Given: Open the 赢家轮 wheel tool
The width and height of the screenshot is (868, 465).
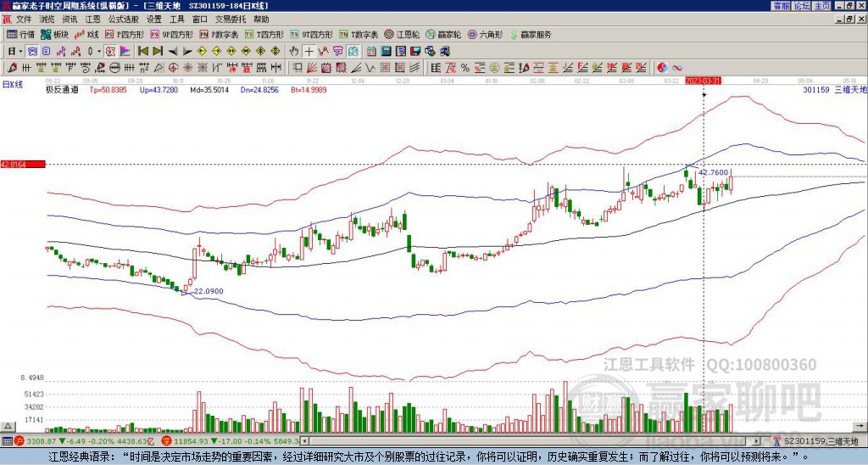Looking at the screenshot, I should click(x=443, y=34).
